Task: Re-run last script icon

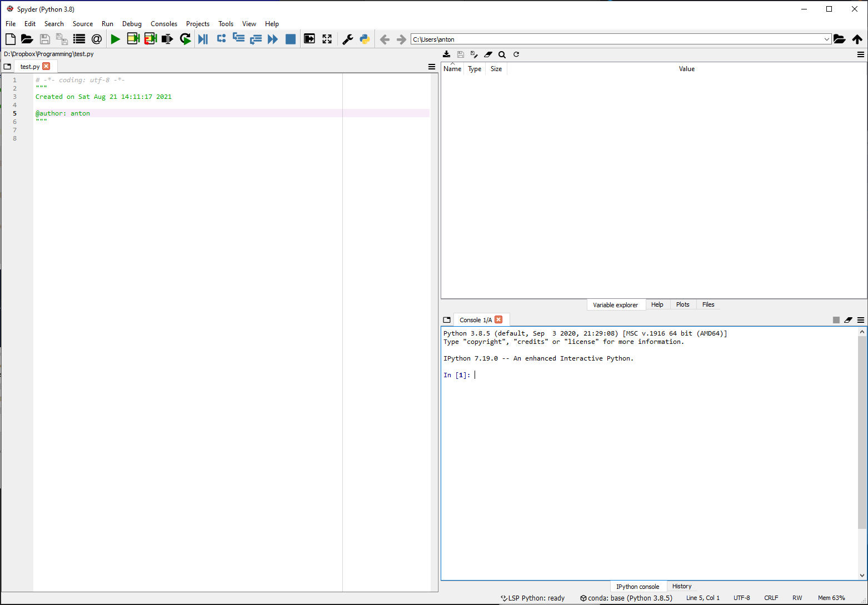Action: click(185, 39)
